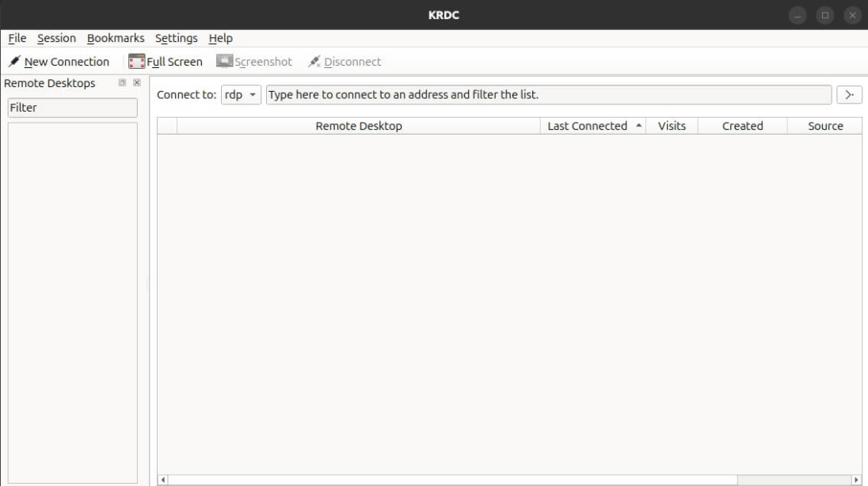868x486 pixels.
Task: Open the Settings menu
Action: coord(176,38)
